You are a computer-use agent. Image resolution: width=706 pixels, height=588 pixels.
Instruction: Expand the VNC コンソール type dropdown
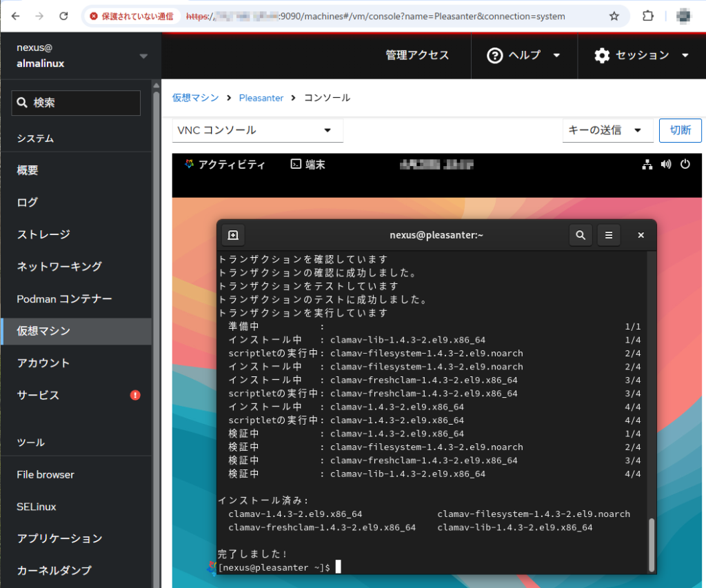pos(257,130)
